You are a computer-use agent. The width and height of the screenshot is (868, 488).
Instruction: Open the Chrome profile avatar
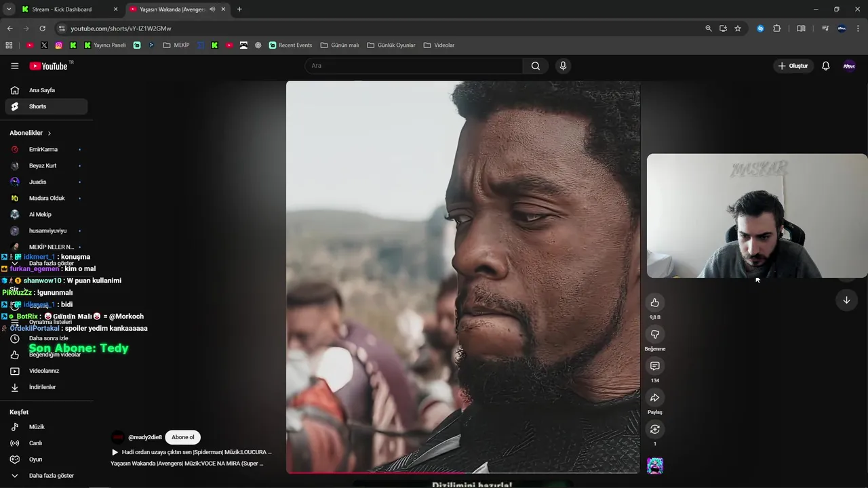pyautogui.click(x=842, y=28)
